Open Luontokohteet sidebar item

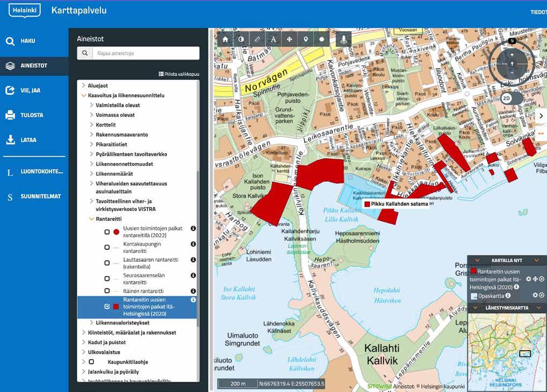pos(34,172)
